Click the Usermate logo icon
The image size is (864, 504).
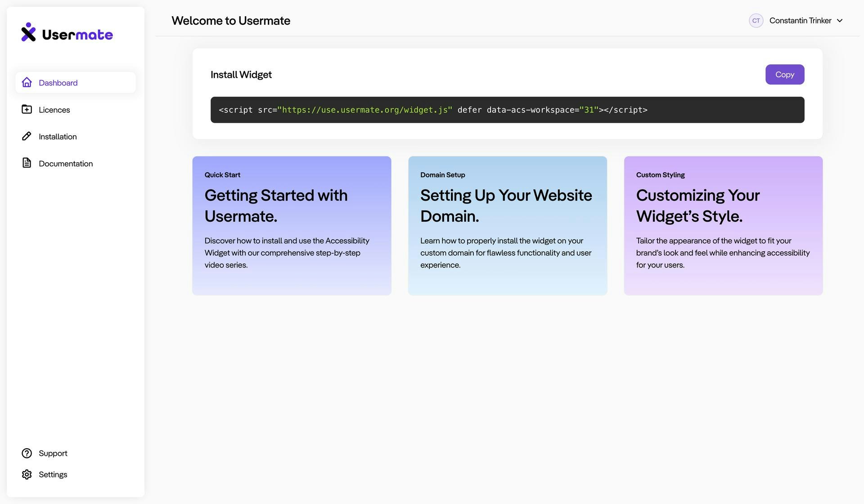(x=28, y=32)
